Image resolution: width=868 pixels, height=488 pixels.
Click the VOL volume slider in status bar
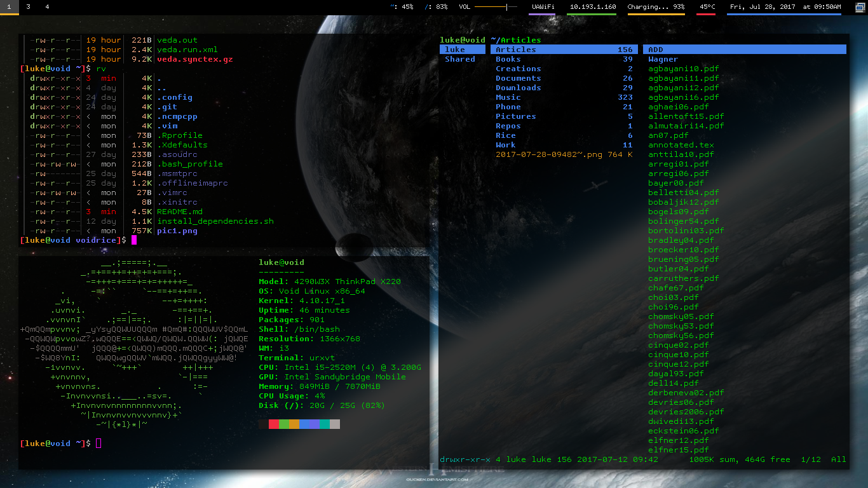pos(497,7)
